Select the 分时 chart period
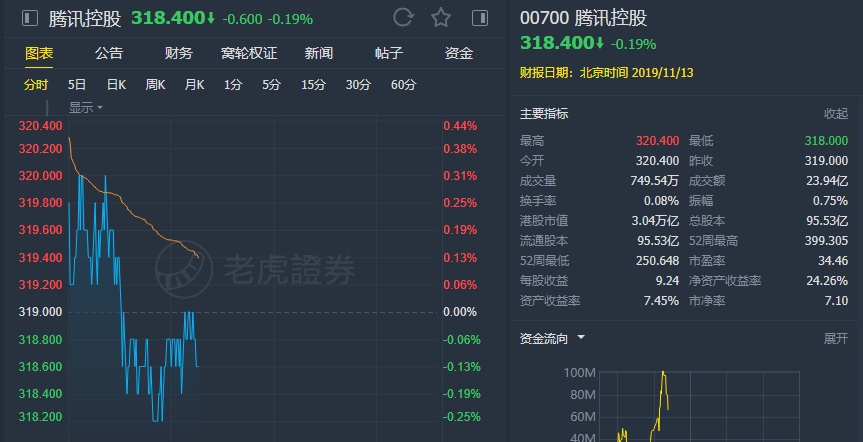Image resolution: width=863 pixels, height=442 pixels. 36,85
